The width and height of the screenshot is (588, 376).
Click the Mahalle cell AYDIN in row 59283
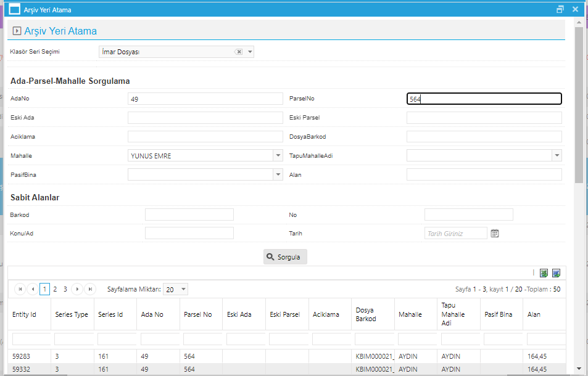coord(408,356)
